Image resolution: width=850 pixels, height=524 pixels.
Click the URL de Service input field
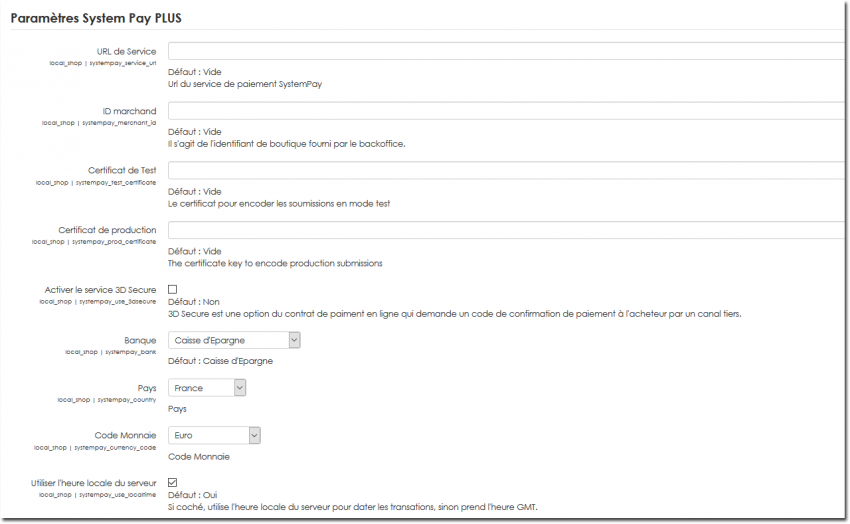click(x=505, y=51)
